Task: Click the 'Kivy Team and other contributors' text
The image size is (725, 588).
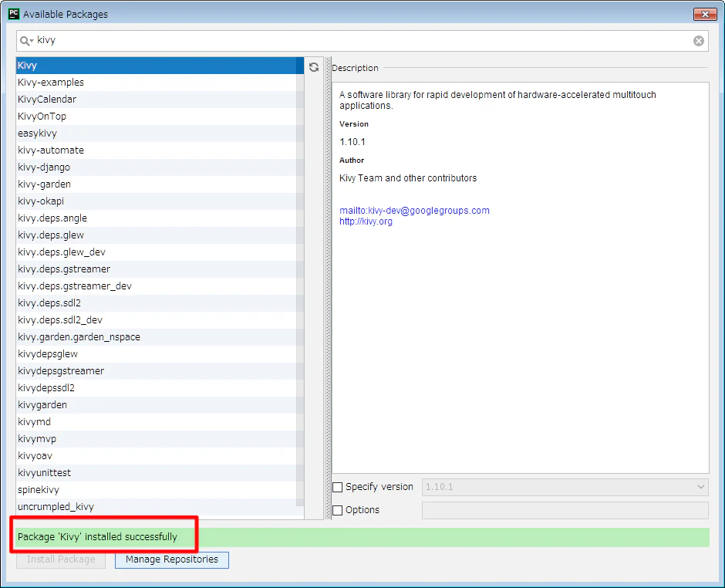Action: coord(408,178)
